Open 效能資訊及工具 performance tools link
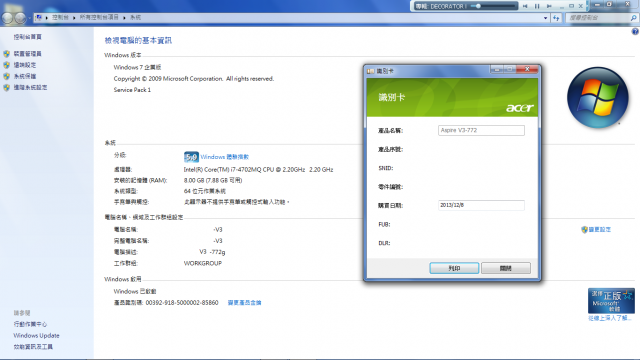 coord(33,347)
